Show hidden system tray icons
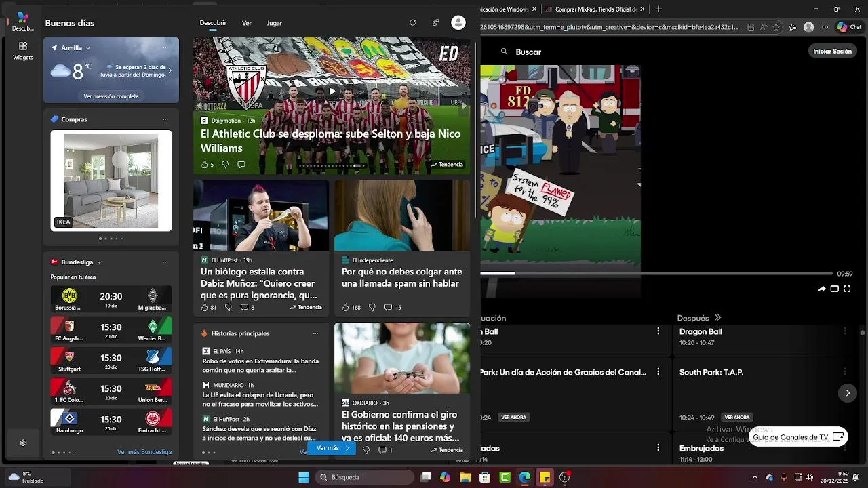868x488 pixels. point(754,477)
